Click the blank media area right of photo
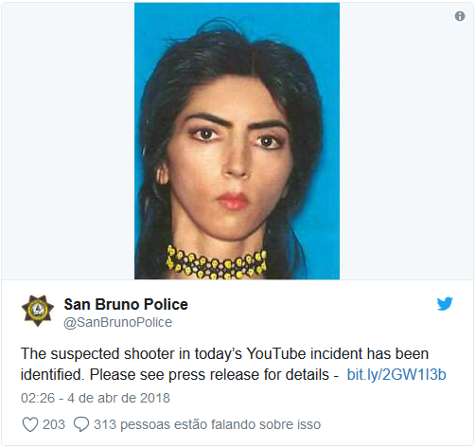 tap(406, 141)
